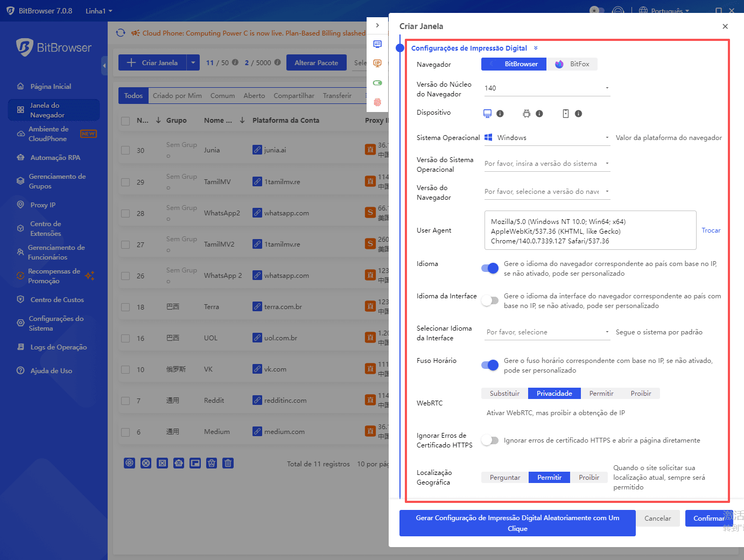Click the Centro de Custos sidebar icon

(20, 299)
